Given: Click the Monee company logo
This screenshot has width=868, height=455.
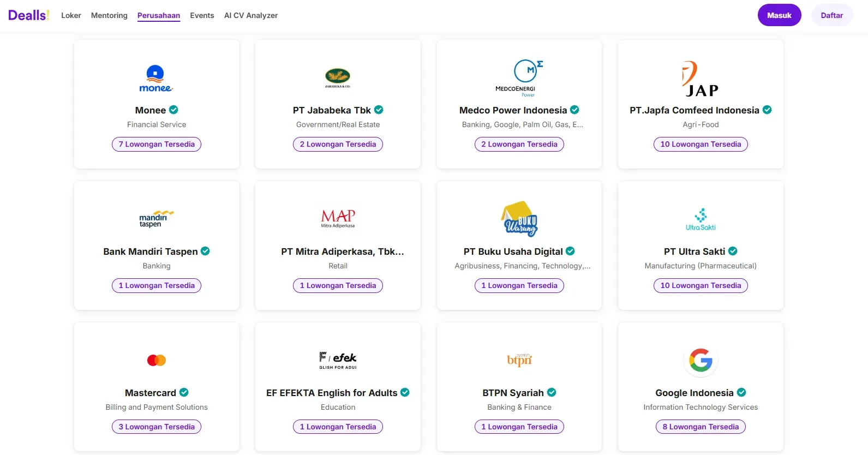Looking at the screenshot, I should (x=156, y=79).
